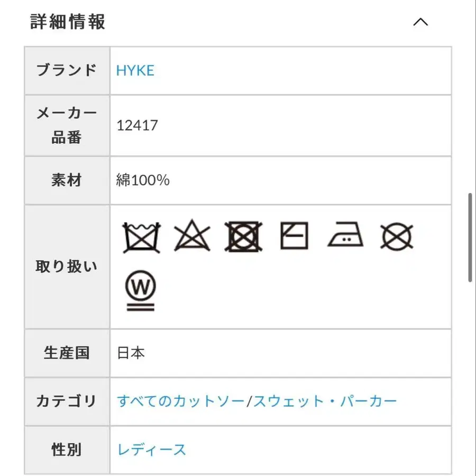Click the 綿100% material value
This screenshot has width=476, height=476.
pyautogui.click(x=143, y=180)
